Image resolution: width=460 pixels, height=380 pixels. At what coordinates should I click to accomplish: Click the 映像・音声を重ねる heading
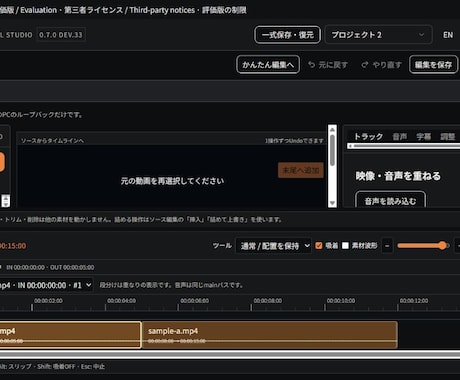(x=398, y=176)
